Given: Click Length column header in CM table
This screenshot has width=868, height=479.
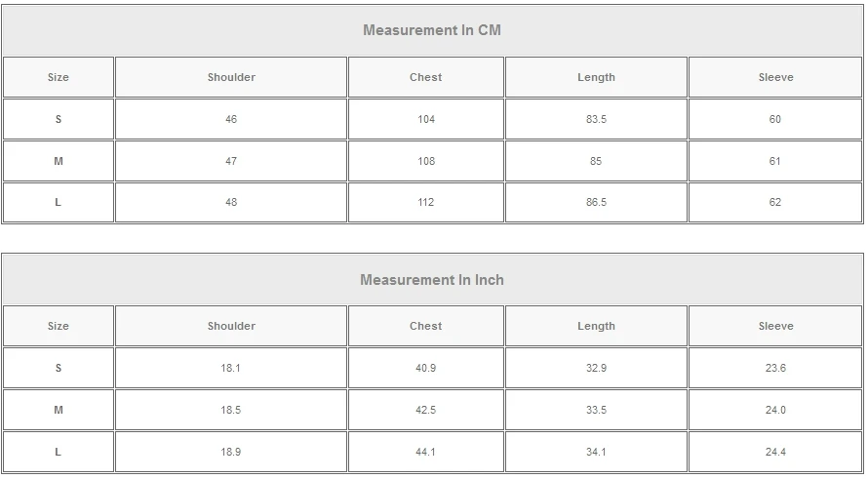Looking at the screenshot, I should pos(596,77).
